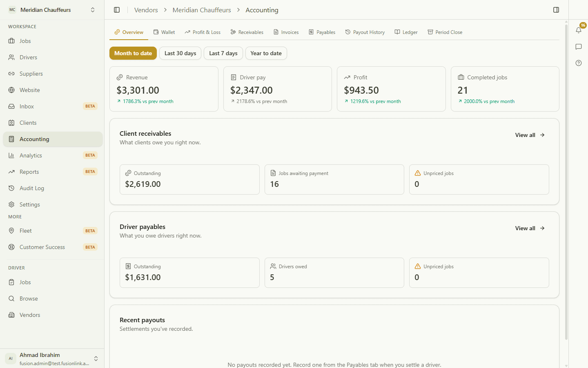Click the page's vertical scrollbar
Screen dimensions: 588x368
566,182
